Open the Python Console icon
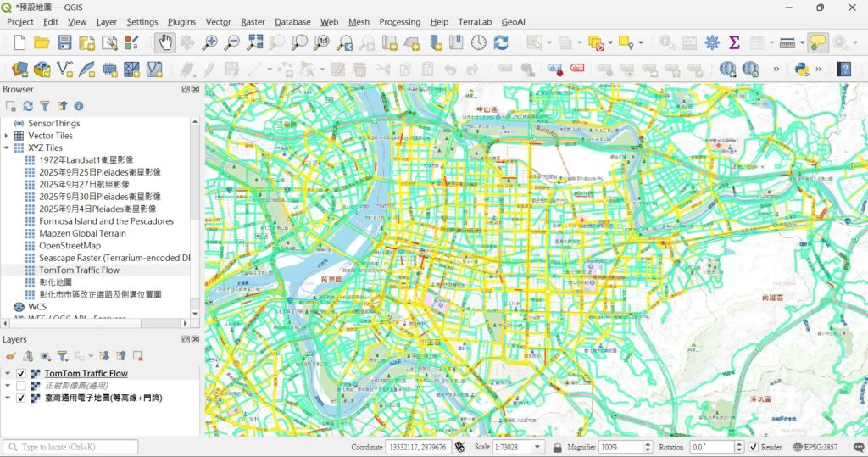 [x=802, y=70]
